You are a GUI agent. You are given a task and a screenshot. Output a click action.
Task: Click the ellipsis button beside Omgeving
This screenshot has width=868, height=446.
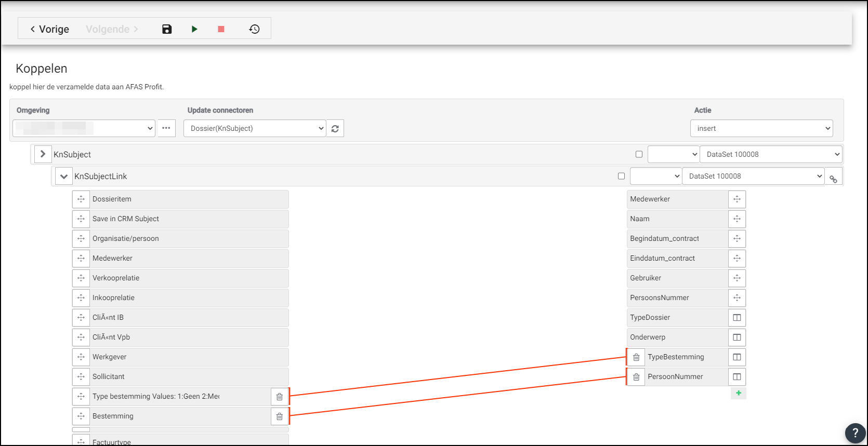(x=166, y=128)
